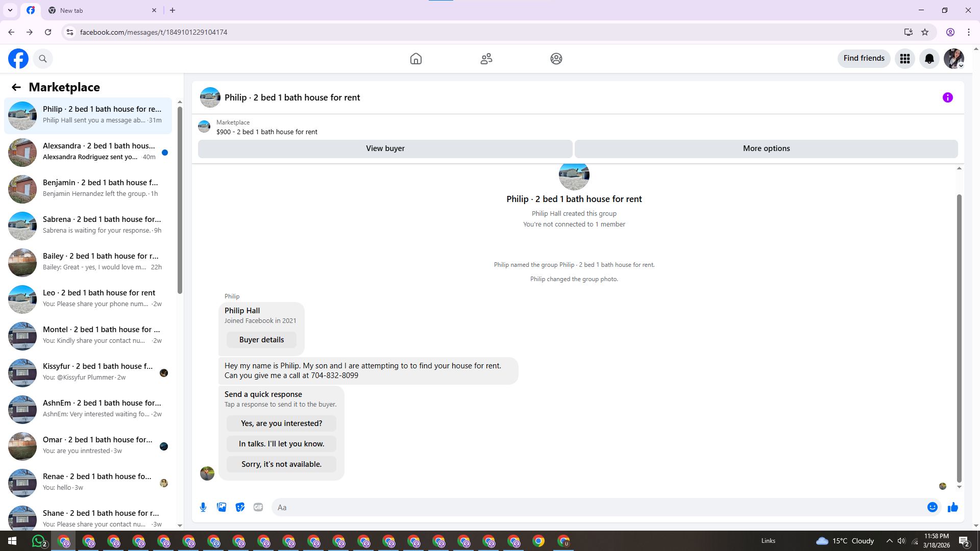Send a thumbs-up like
The image size is (980, 551).
tap(952, 507)
